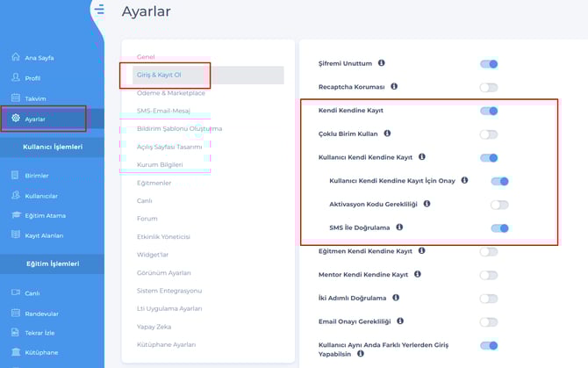Image resolution: width=588 pixels, height=368 pixels.
Task: Open Kütüphane icon in sidebar
Action: pos(16,350)
